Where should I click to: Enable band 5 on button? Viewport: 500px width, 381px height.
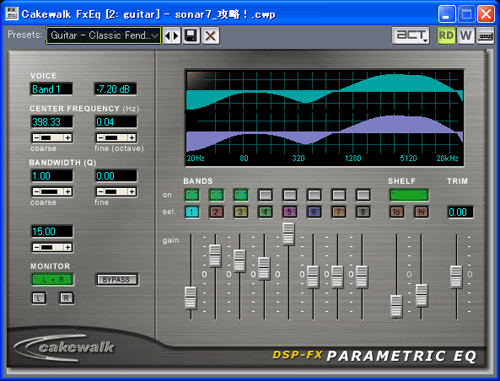tap(290, 195)
